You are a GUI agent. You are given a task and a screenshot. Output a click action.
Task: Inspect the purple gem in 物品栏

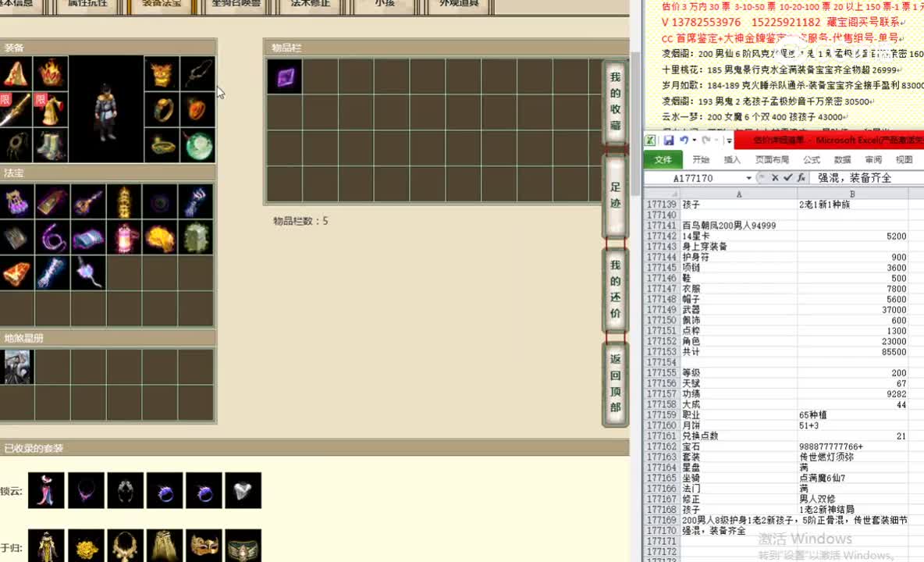click(x=285, y=76)
